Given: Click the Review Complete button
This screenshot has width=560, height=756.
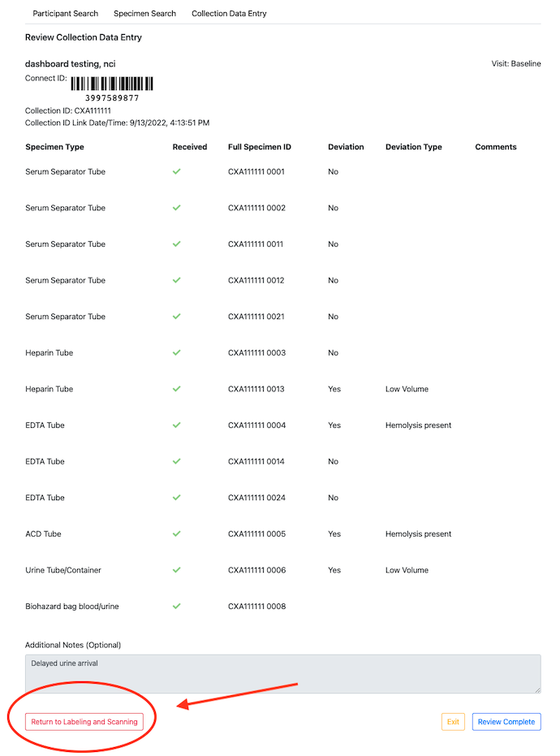Looking at the screenshot, I should [x=506, y=721].
